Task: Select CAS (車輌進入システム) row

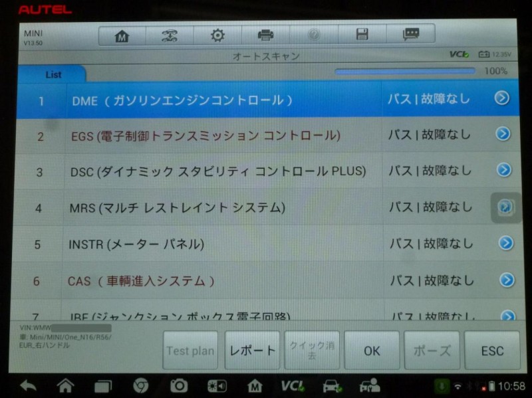Action: 268,280
